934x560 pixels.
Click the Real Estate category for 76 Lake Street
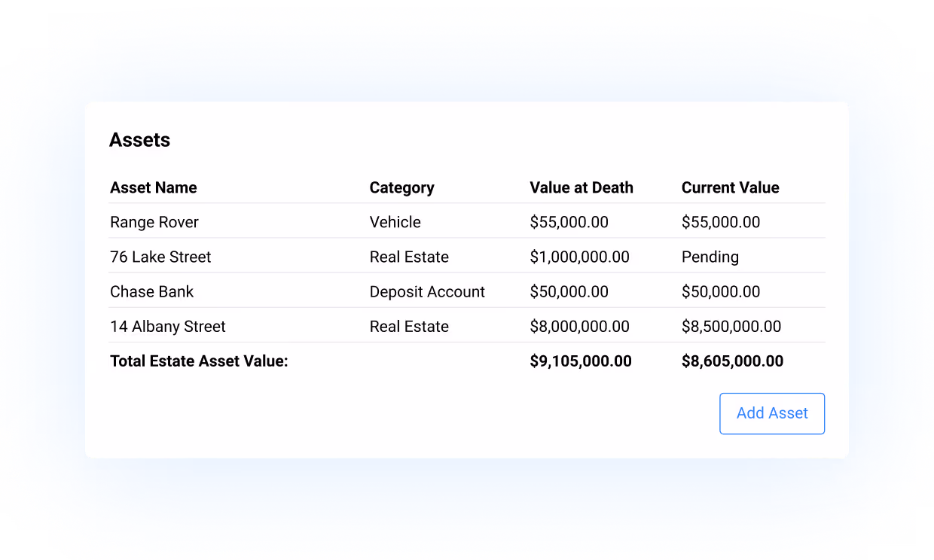tap(409, 257)
